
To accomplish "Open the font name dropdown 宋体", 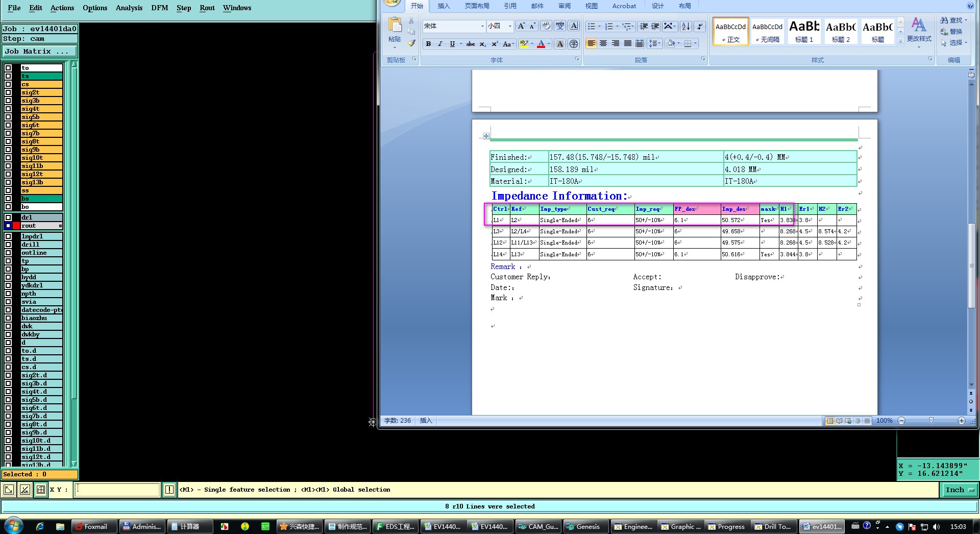I will (x=482, y=26).
